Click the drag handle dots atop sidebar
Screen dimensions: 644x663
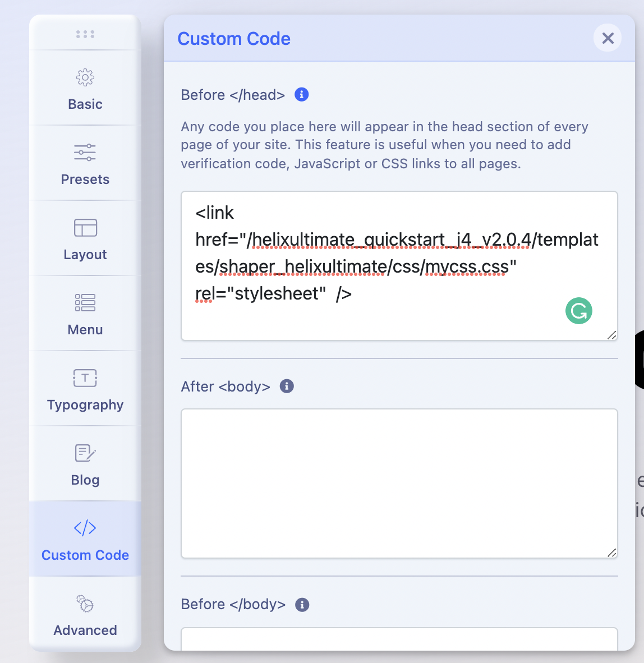85,34
